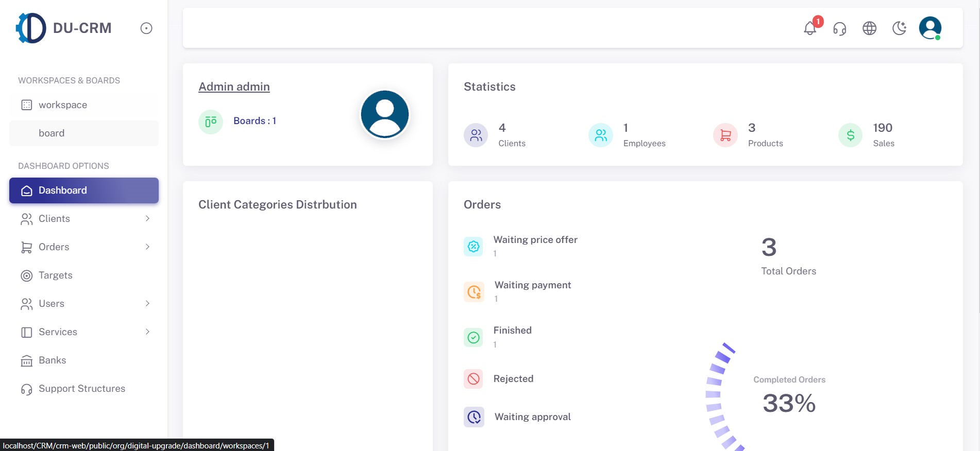Click the Services panel icon
Viewport: 980px width, 451px height.
pos(26,333)
